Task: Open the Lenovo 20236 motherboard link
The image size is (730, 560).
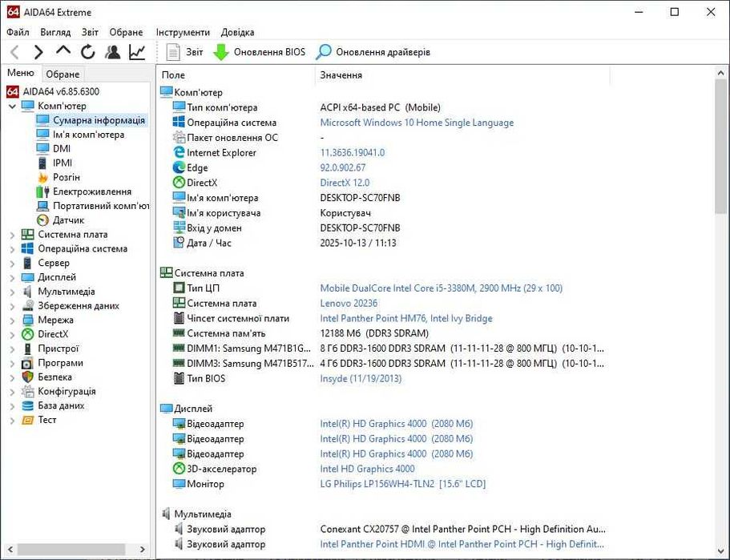Action: 349,304
